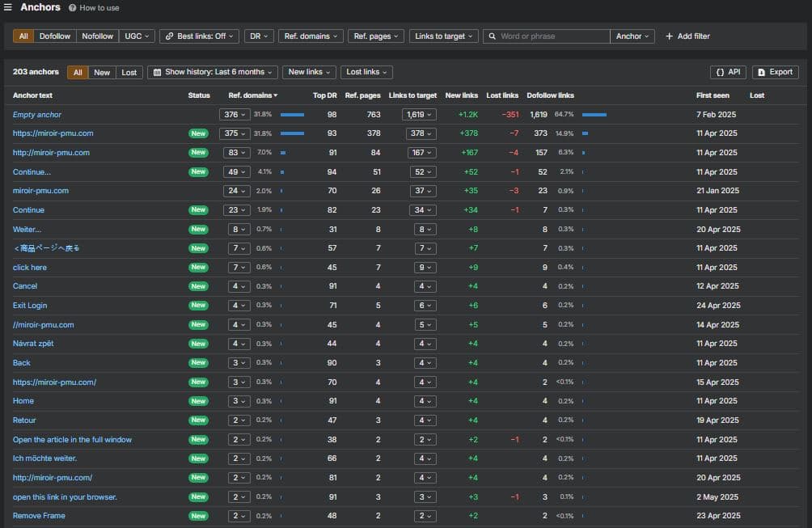Sort by First seen column header
Image resolution: width=812 pixels, height=528 pixels.
point(713,95)
